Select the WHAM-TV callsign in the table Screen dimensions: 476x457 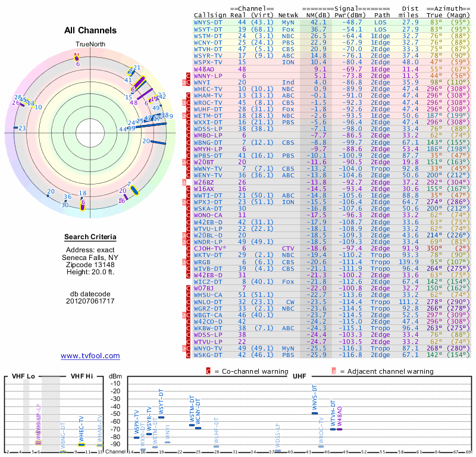tap(208, 96)
